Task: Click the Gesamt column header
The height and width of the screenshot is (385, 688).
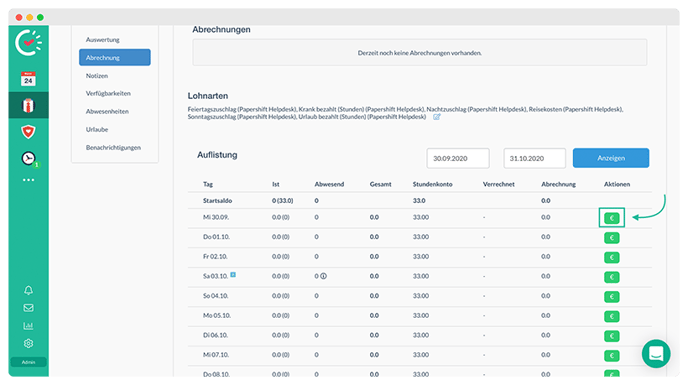Action: (380, 184)
